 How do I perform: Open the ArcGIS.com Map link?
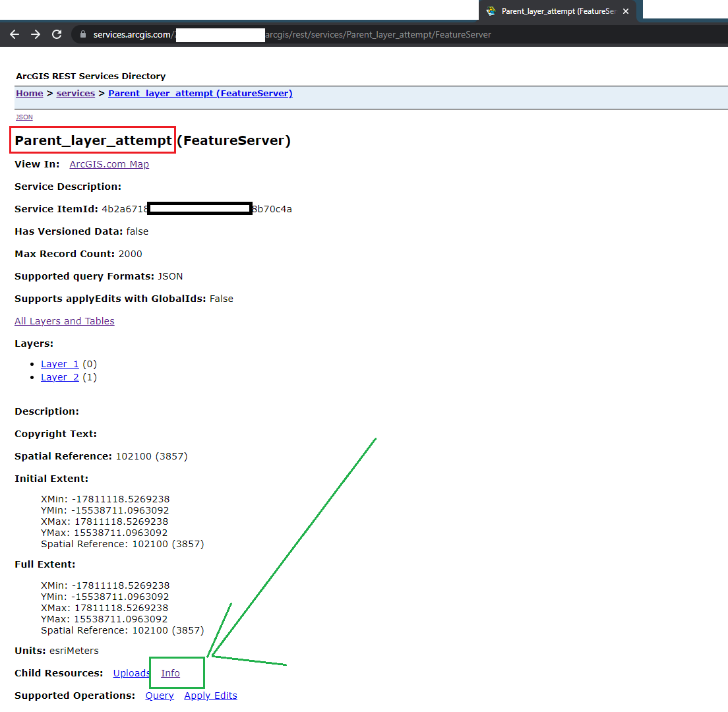109,164
